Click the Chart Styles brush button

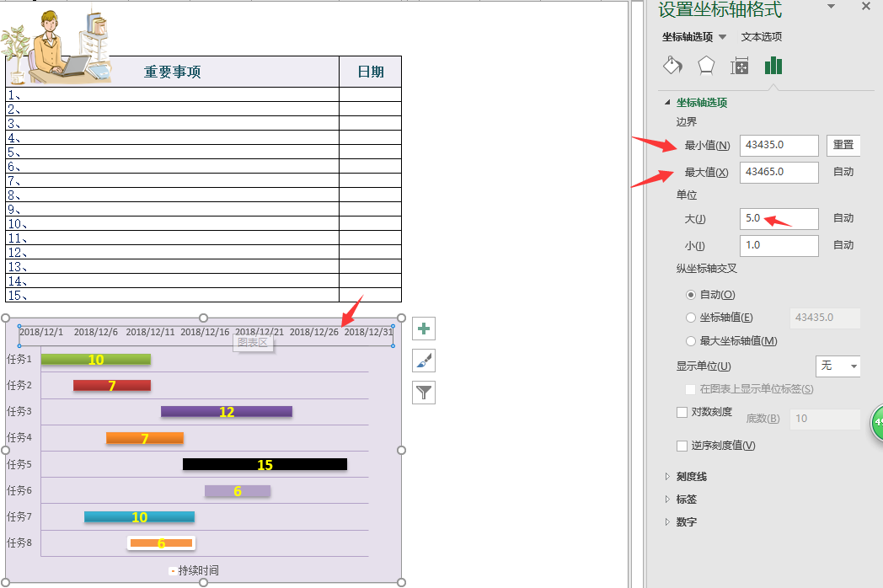point(424,361)
